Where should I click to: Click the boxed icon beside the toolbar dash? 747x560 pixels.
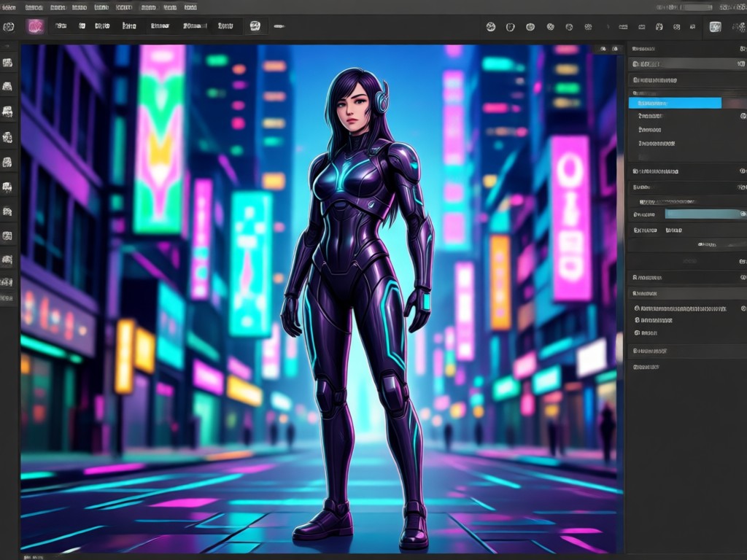click(255, 26)
